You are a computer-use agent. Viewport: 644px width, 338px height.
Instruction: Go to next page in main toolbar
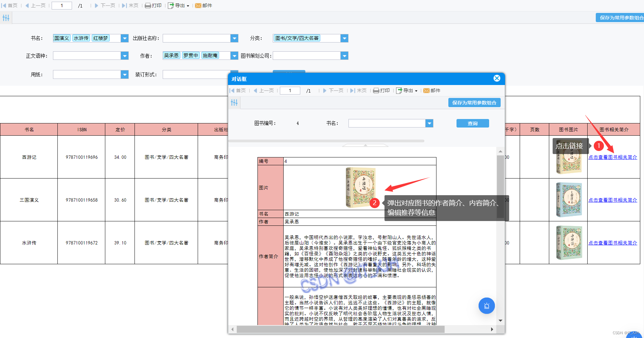point(105,5)
